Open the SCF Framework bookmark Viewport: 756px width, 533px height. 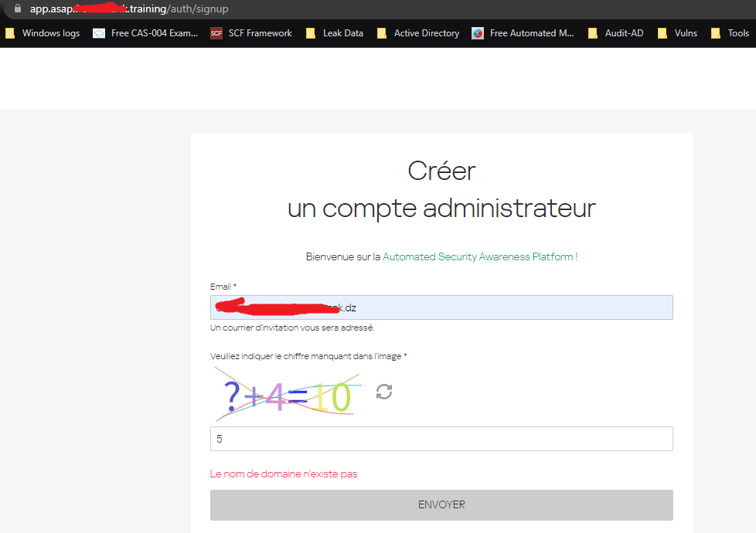(x=251, y=33)
